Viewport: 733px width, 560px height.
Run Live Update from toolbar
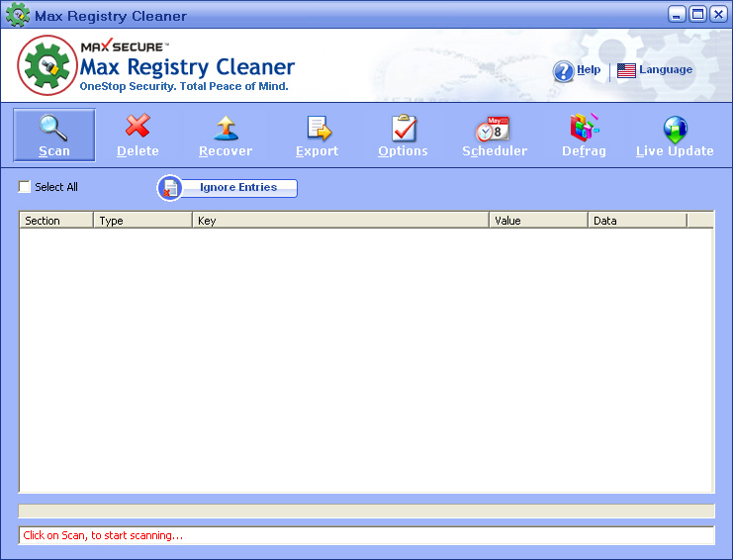[x=675, y=136]
